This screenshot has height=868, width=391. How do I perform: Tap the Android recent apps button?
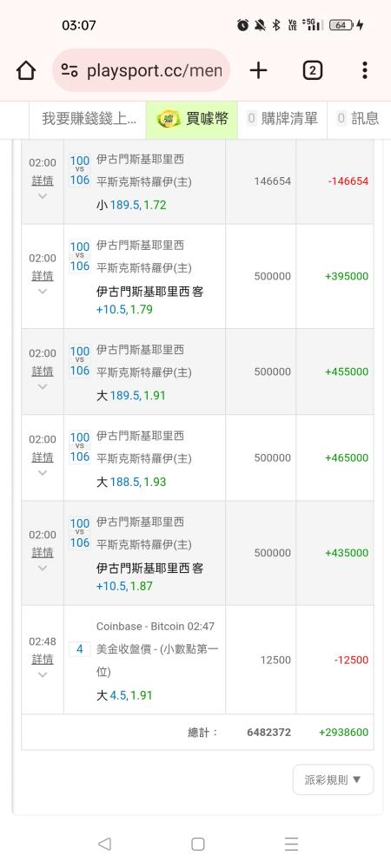(x=291, y=844)
